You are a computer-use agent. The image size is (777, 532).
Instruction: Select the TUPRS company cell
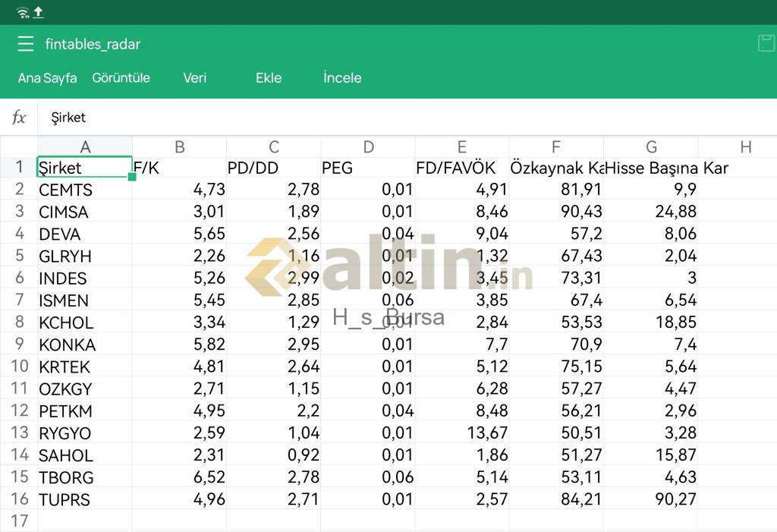pos(85,499)
